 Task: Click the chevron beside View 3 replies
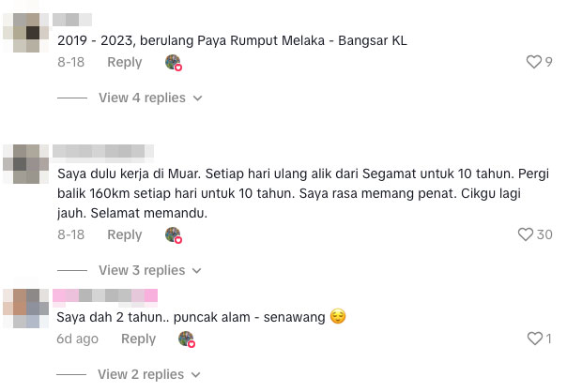coord(197,271)
